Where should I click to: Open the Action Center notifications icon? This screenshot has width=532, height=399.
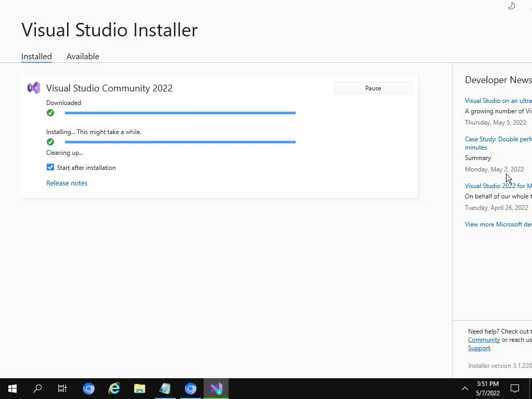[515, 389]
